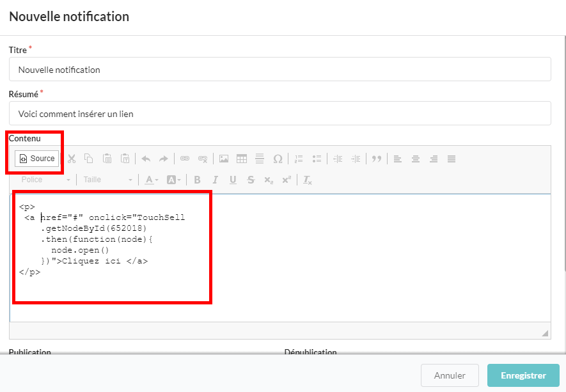Toggle the Source view button
Screen dimensions: 566x392
[37, 159]
